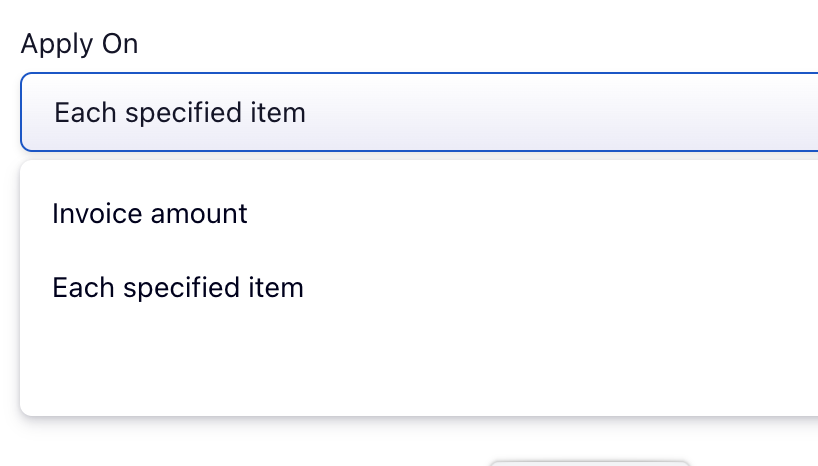Focus the Apply On select box

point(420,112)
